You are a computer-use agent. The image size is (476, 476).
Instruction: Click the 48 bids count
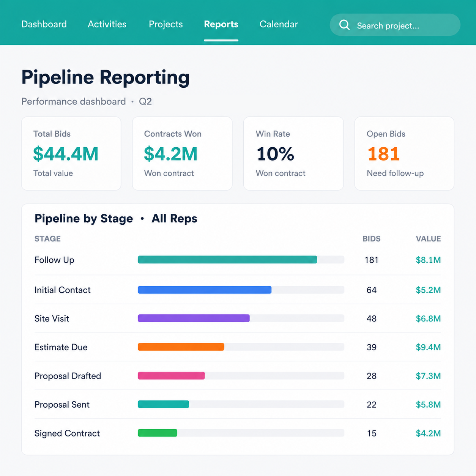372,318
